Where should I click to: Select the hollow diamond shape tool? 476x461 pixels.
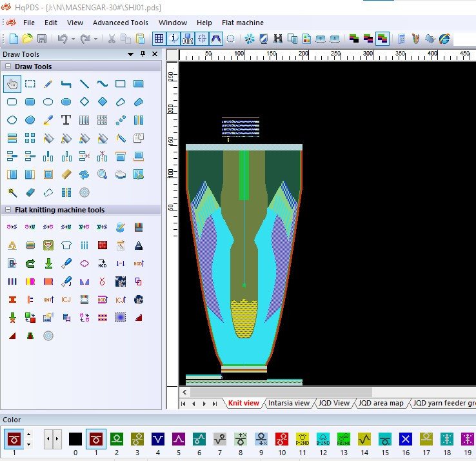(x=84, y=102)
